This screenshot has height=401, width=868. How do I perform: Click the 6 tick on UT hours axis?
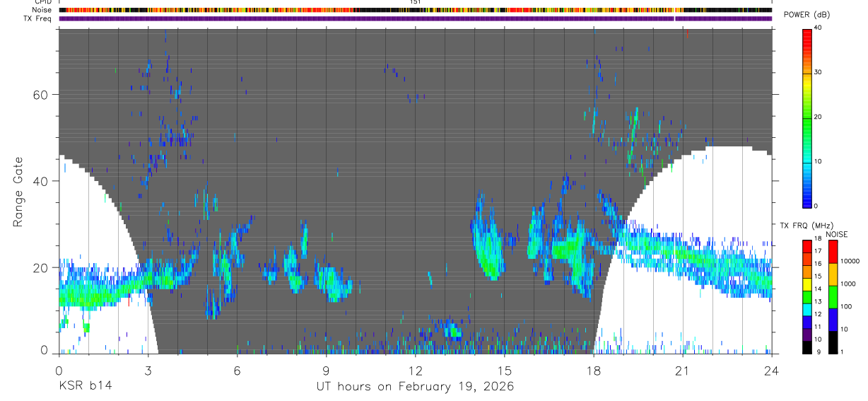(x=237, y=369)
